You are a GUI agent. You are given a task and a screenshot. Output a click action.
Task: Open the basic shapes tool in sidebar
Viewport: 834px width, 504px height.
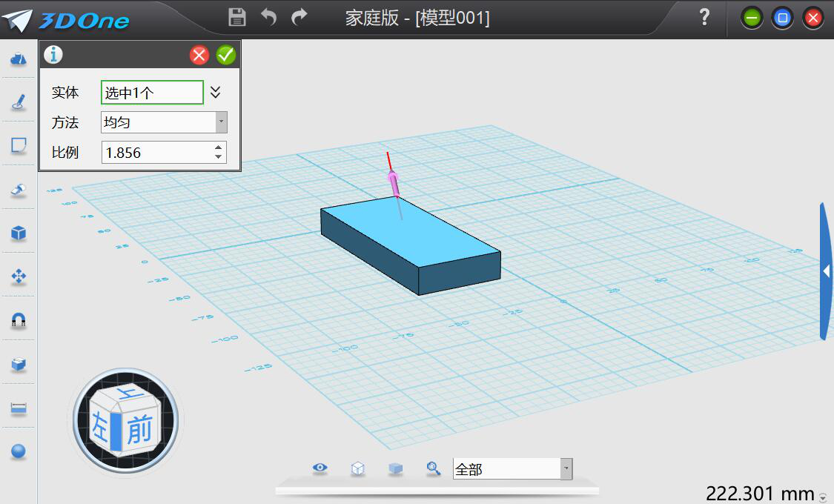coord(19,60)
